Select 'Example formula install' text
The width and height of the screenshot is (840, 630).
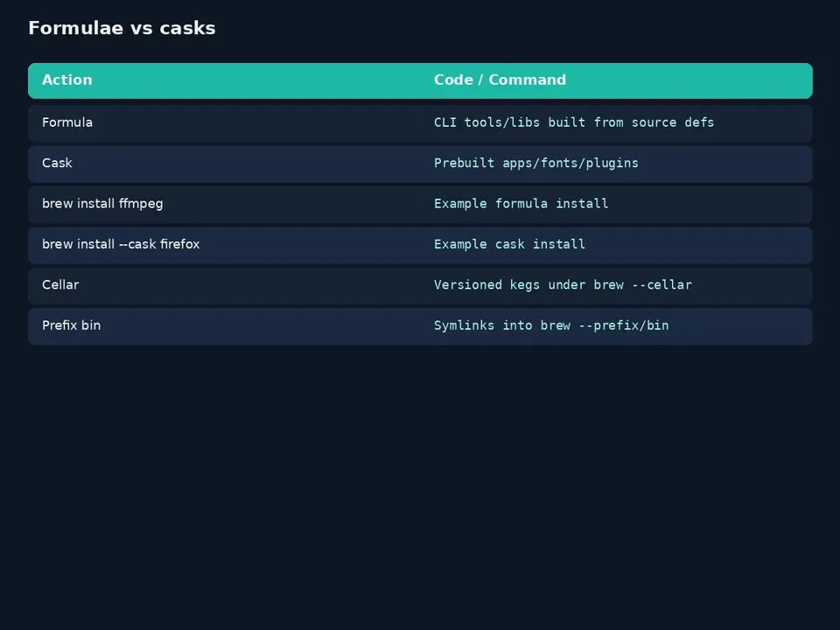pos(521,204)
